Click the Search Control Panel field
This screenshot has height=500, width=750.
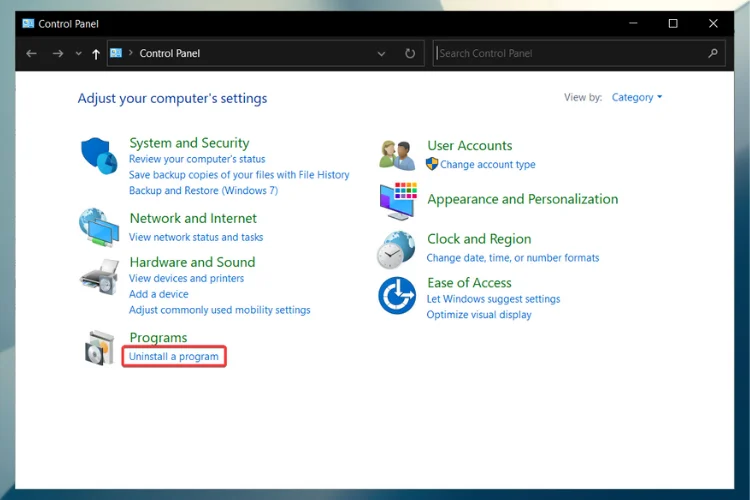pos(570,54)
